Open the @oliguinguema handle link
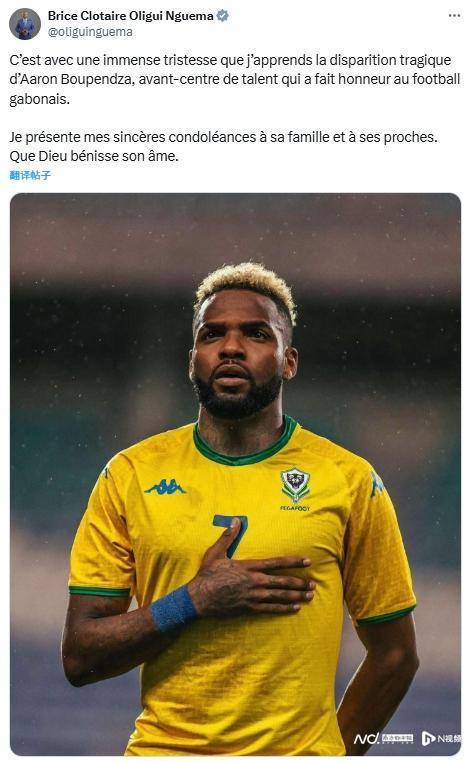470x761 pixels. click(90, 32)
